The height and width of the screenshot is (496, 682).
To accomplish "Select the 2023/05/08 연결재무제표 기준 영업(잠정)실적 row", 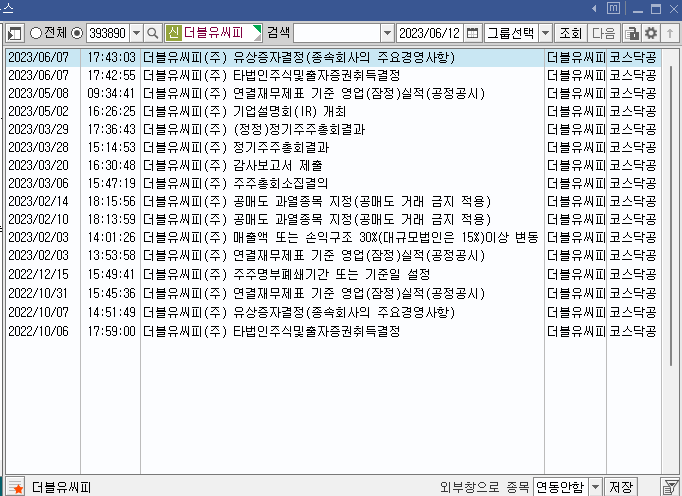I will 333,94.
